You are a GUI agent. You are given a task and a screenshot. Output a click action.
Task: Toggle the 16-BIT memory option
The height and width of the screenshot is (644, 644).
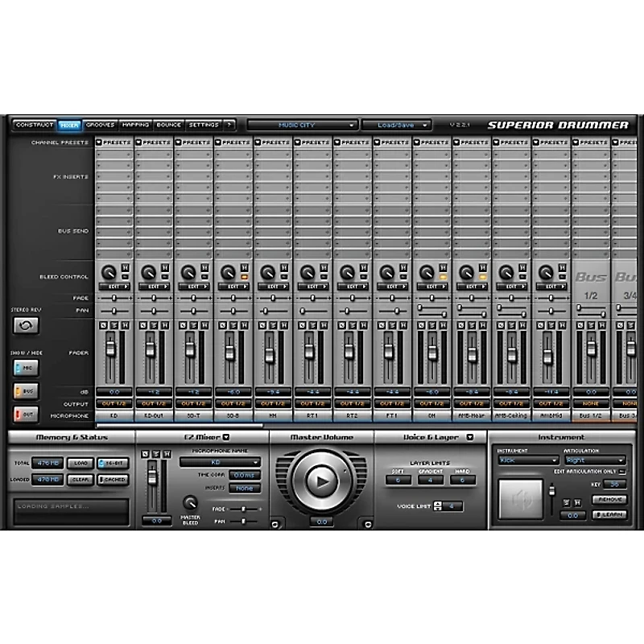[x=114, y=464]
